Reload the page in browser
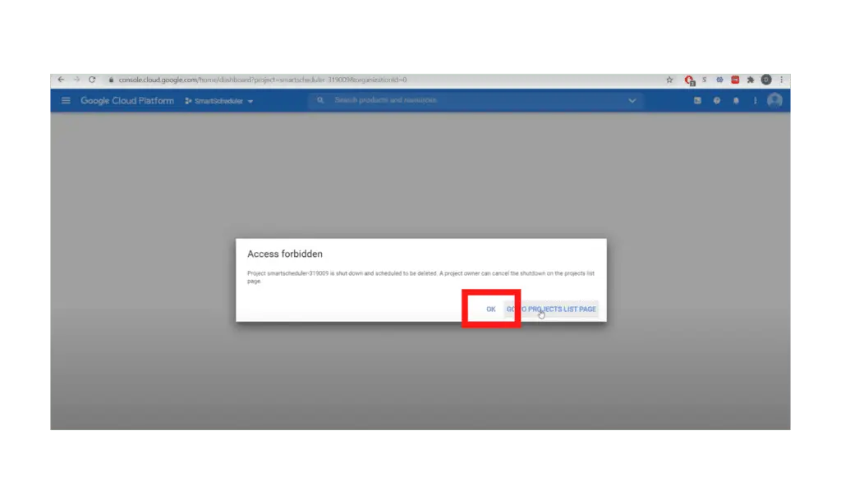This screenshot has width=841, height=504. point(92,80)
